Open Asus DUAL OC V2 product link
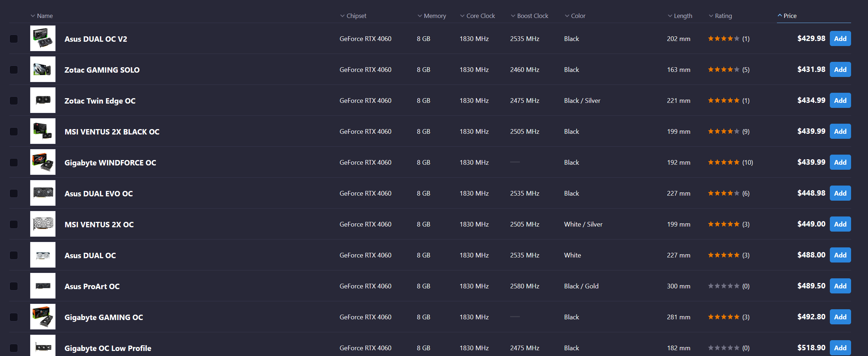This screenshot has width=868, height=356. click(96, 39)
